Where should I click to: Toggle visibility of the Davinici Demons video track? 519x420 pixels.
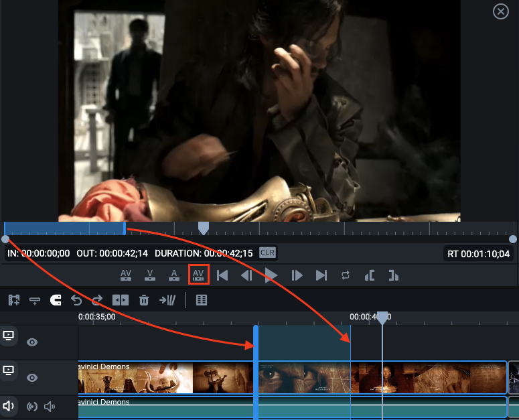[32, 378]
